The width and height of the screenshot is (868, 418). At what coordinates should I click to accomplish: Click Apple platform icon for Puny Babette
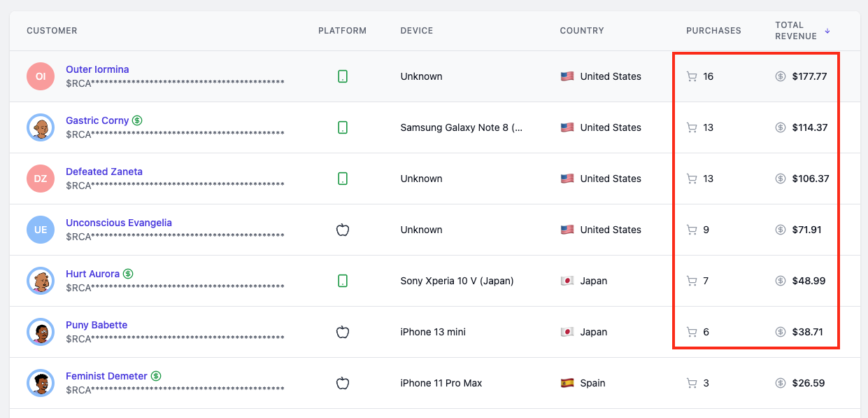[343, 332]
